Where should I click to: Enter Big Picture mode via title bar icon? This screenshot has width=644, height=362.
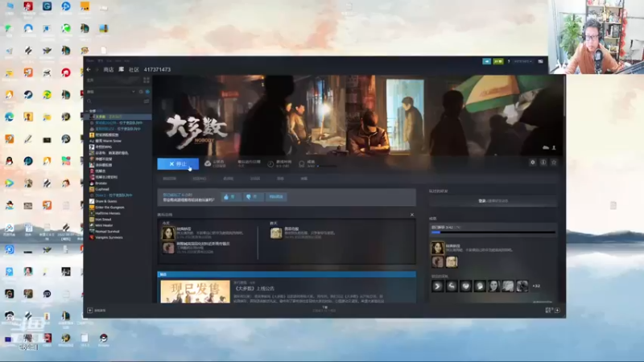pos(540,62)
